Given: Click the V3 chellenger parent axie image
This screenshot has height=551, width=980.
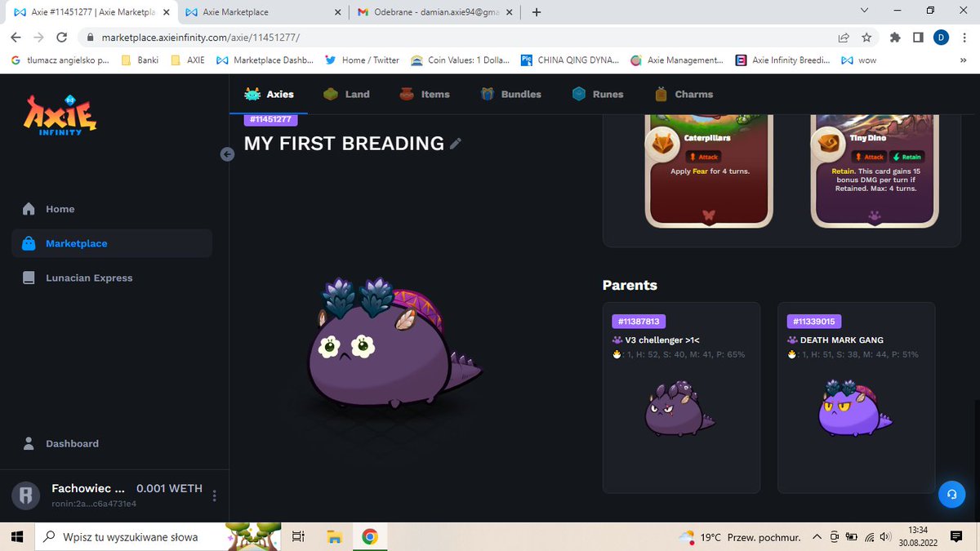Looking at the screenshot, I should pyautogui.click(x=680, y=409).
